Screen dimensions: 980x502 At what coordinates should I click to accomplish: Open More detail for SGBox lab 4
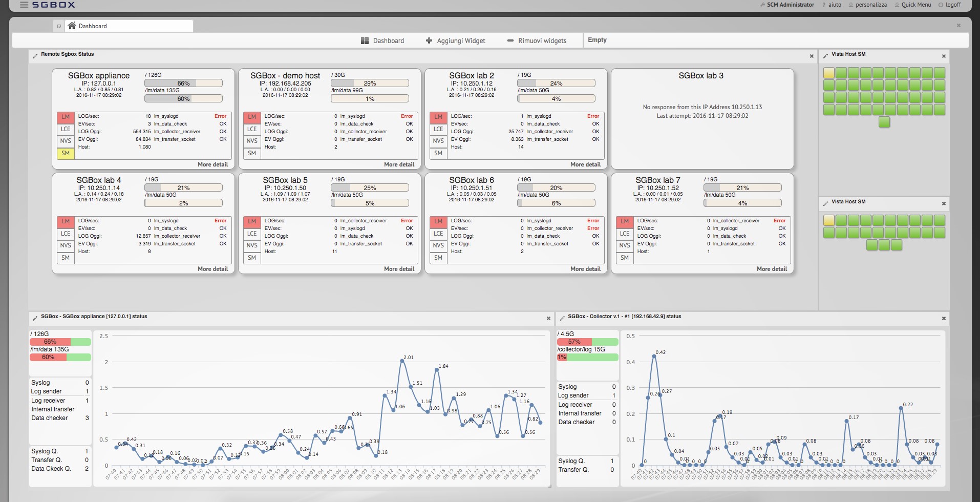212,269
